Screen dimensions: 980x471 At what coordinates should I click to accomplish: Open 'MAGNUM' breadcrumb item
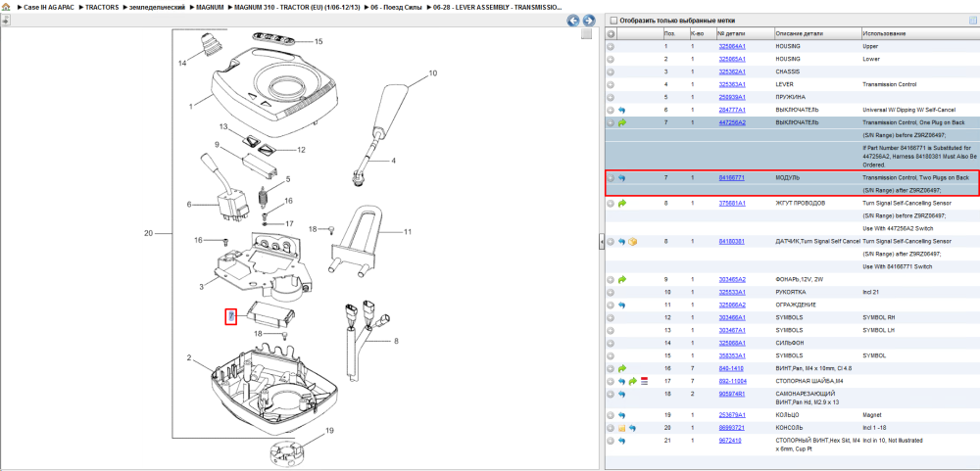210,7
